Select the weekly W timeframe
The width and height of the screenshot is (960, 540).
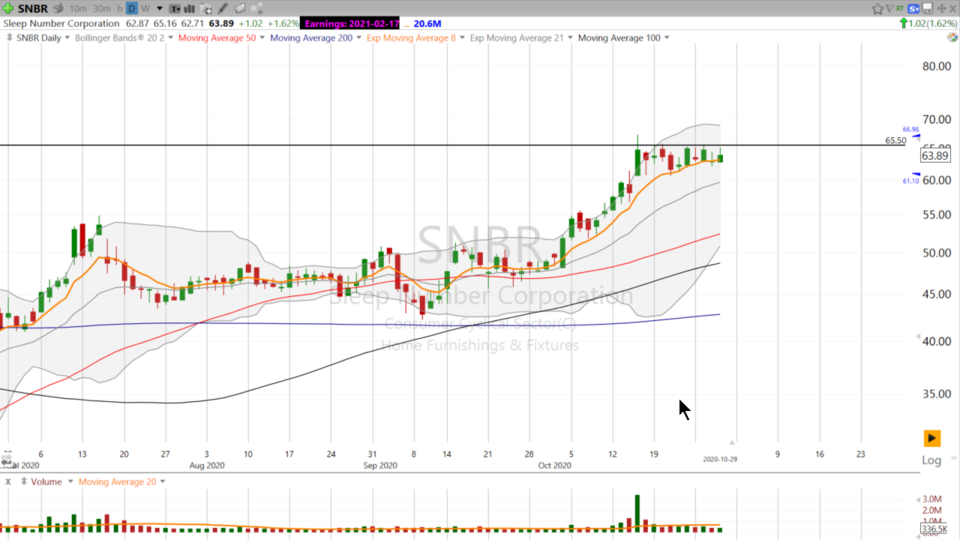(145, 9)
